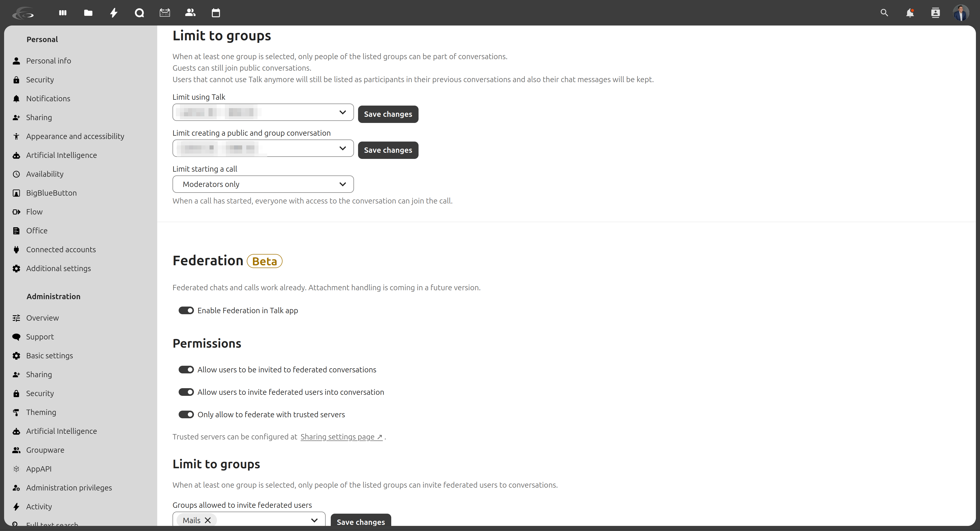Viewport: 980px width, 531px height.
Task: Open the Calendar icon in top bar
Action: pyautogui.click(x=216, y=13)
